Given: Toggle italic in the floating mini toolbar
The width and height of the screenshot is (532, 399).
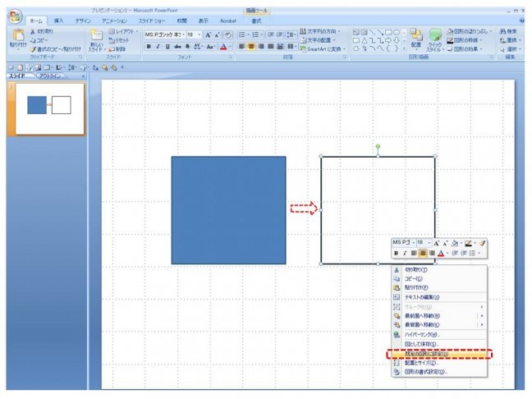Looking at the screenshot, I should coord(405,254).
